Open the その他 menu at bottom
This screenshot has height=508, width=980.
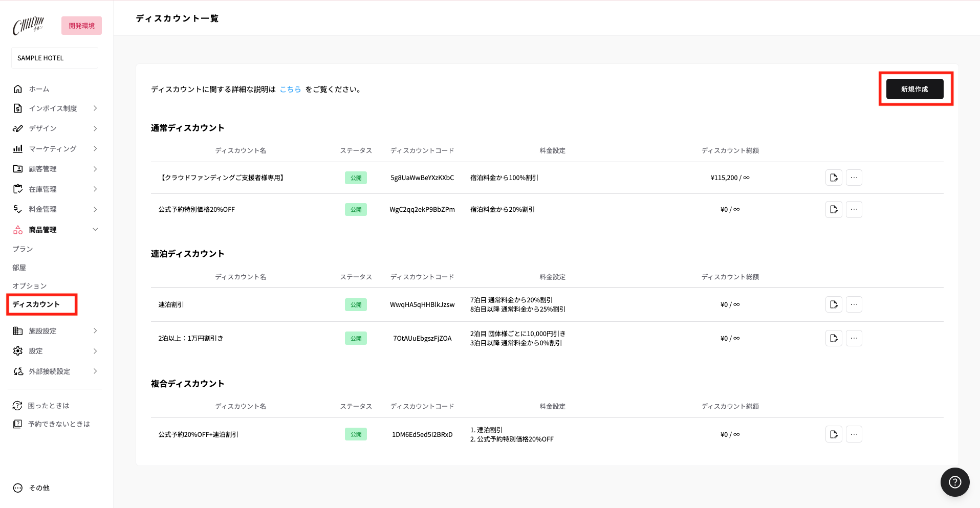(32, 488)
